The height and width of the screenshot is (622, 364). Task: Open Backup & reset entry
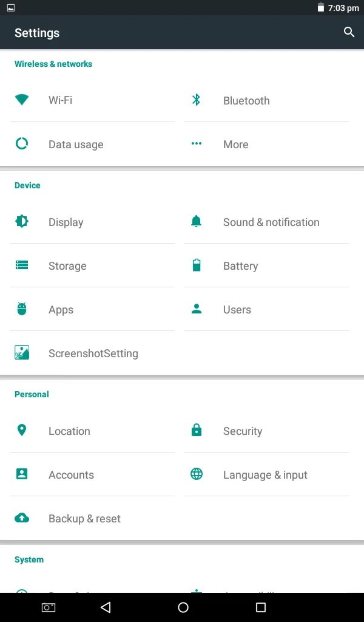tap(92, 518)
